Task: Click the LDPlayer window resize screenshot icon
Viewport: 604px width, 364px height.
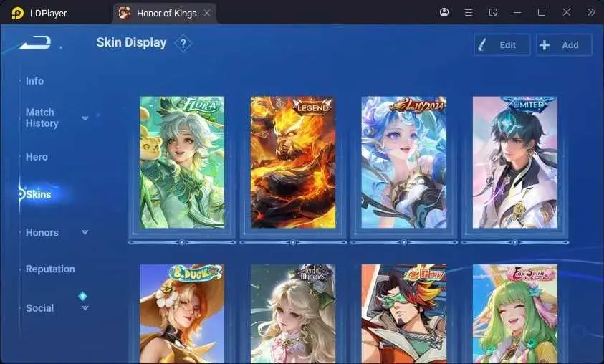Action: [x=493, y=12]
